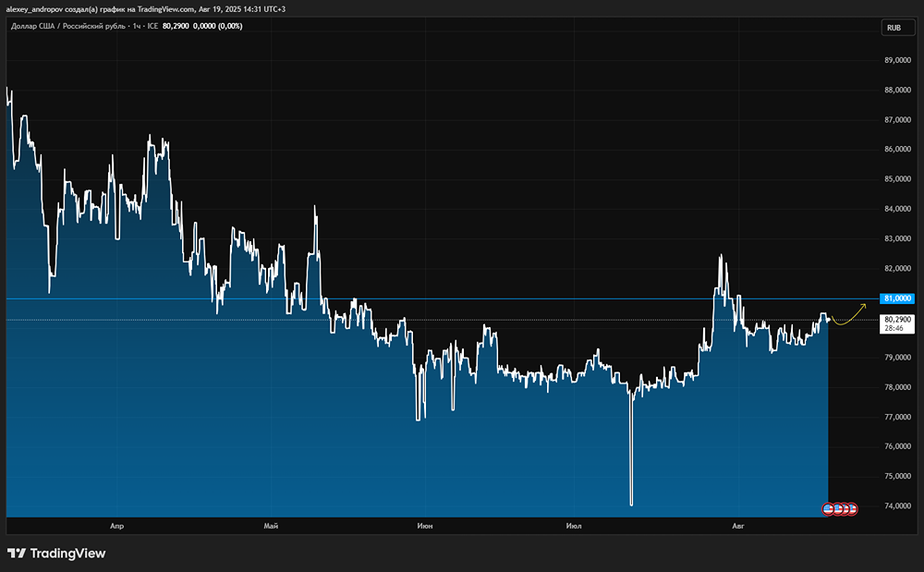Click the Авг label on the time axis
Screen dimensions: 924x572
tap(737, 526)
